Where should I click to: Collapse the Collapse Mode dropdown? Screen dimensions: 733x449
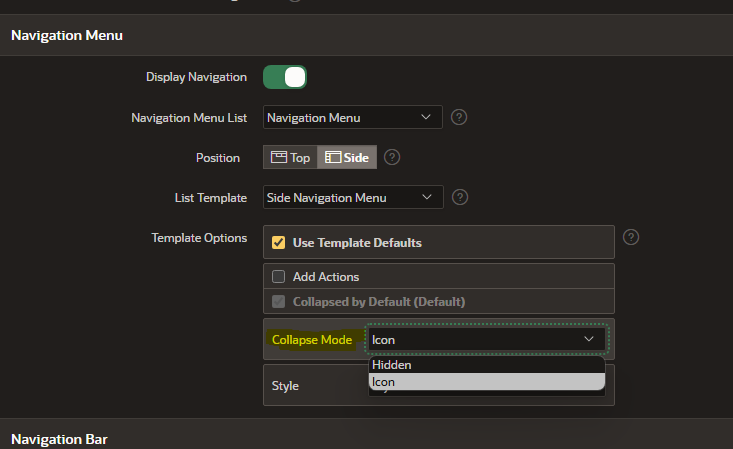[486, 340]
